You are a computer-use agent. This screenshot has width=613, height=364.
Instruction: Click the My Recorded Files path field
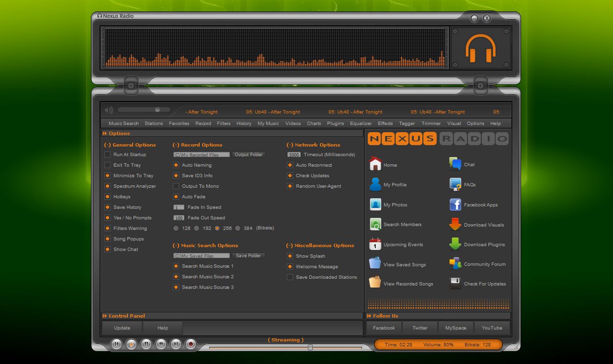(202, 155)
